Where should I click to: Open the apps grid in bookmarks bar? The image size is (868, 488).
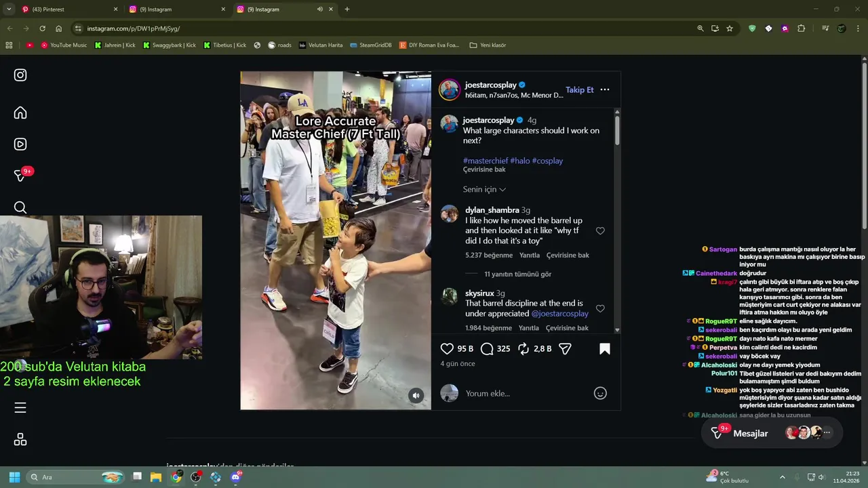pyautogui.click(x=9, y=45)
